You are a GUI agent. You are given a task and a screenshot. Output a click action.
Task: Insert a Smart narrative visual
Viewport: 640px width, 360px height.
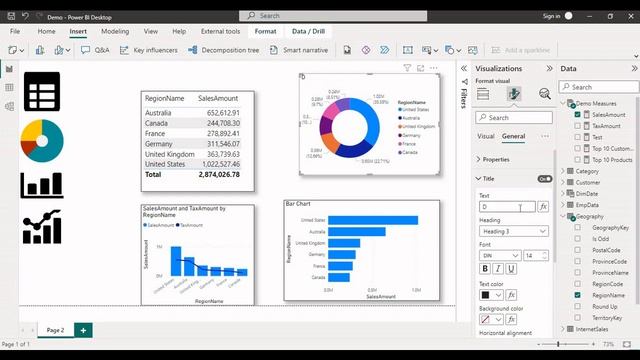[299, 50]
